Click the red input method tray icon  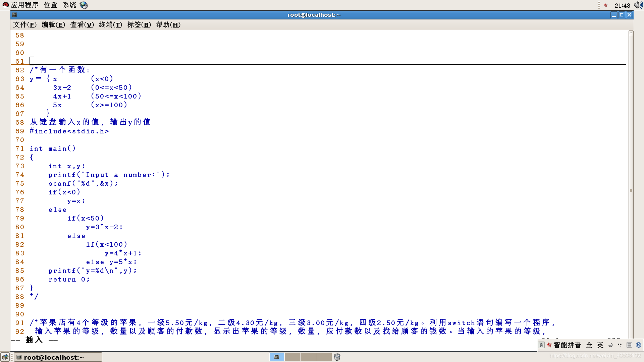coord(606,5)
